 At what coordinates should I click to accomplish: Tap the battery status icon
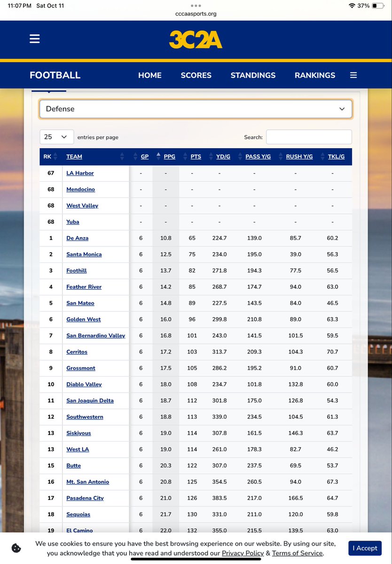pos(378,6)
